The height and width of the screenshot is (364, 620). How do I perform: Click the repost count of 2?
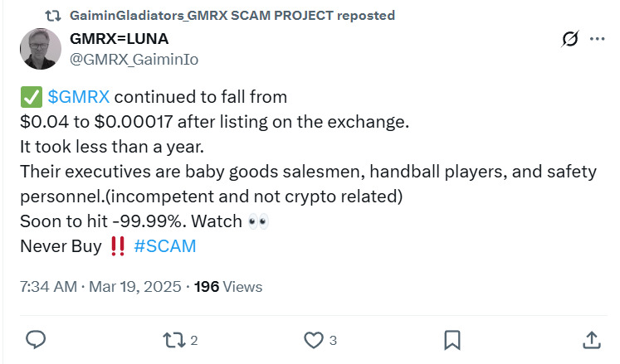(194, 340)
